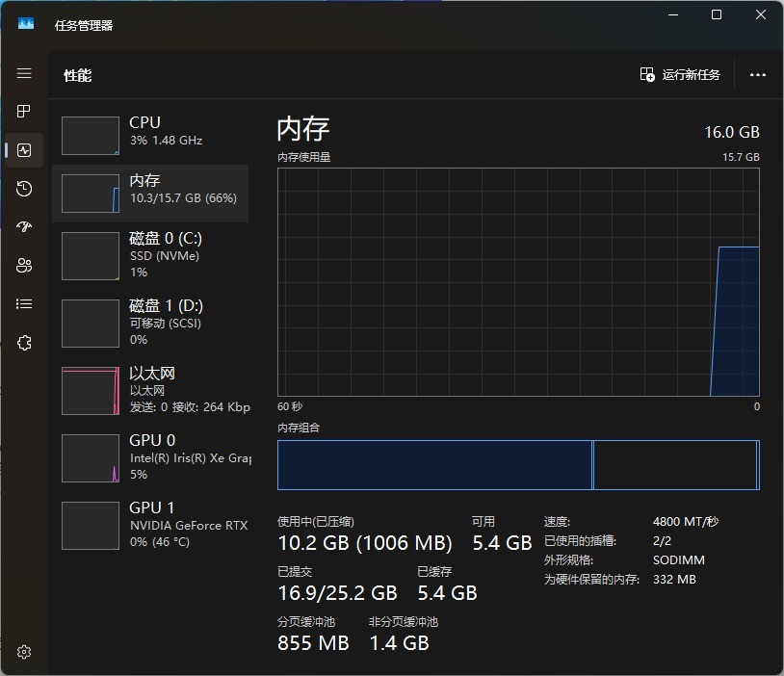Select GPU 0 Intel Iris Xe
Viewport: 784px width, 676px height.
point(150,458)
